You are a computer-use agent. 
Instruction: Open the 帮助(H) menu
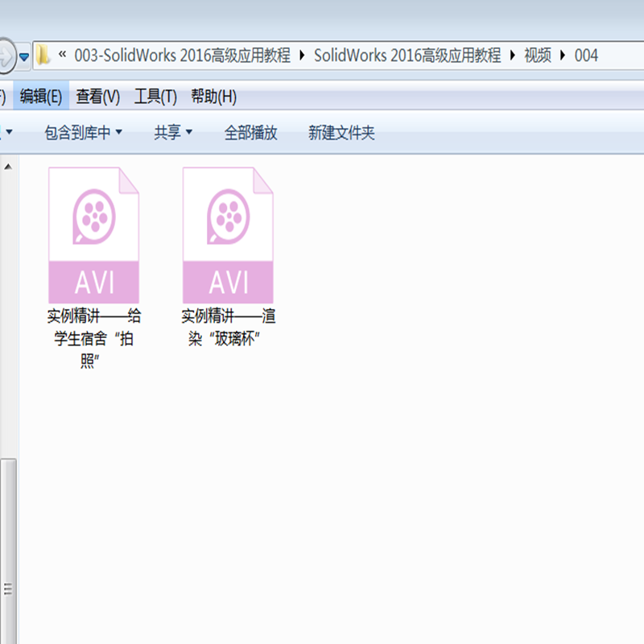coord(214,97)
